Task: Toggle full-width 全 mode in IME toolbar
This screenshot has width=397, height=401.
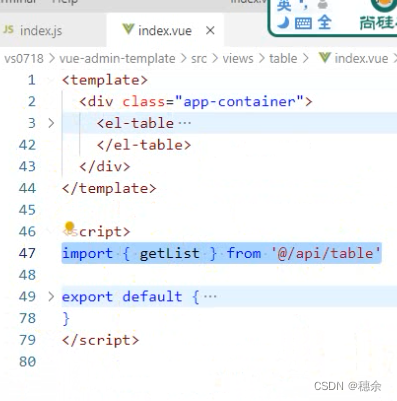Action: [x=324, y=23]
